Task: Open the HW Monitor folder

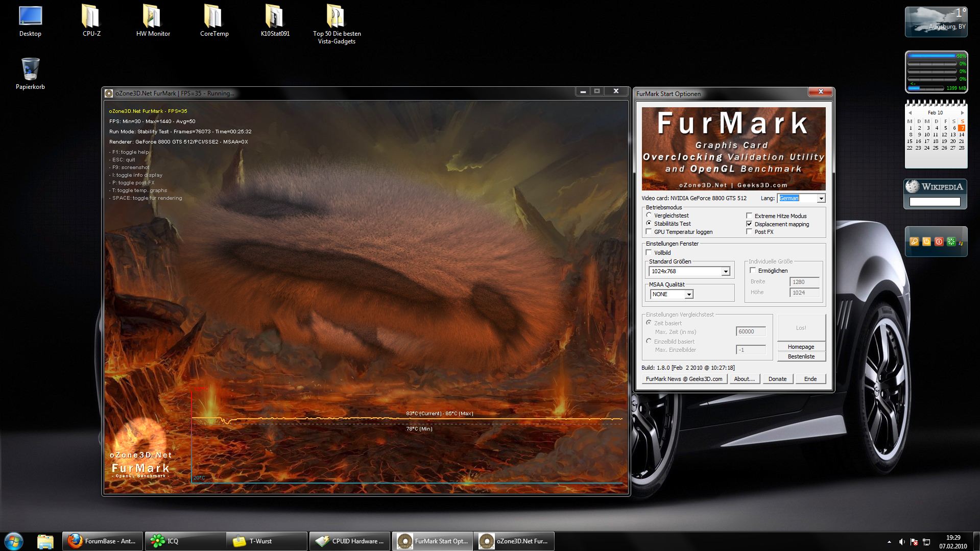Action: (x=153, y=20)
